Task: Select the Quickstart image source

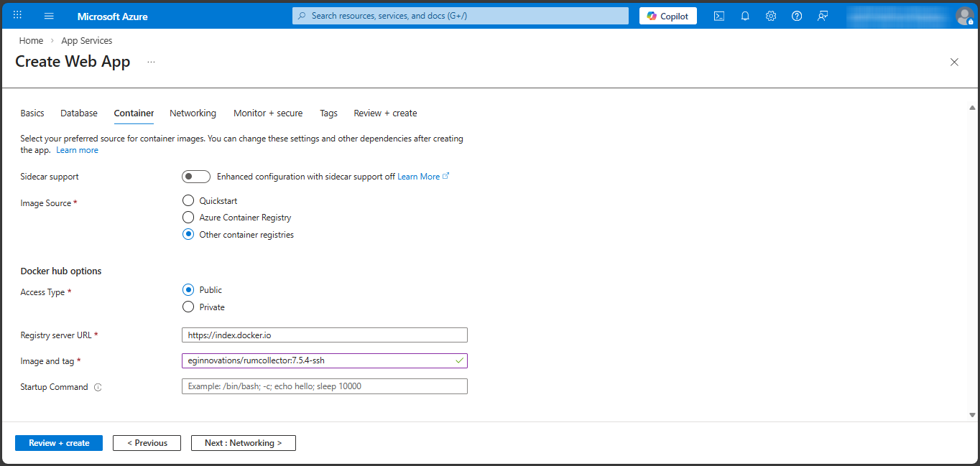Action: (x=188, y=201)
